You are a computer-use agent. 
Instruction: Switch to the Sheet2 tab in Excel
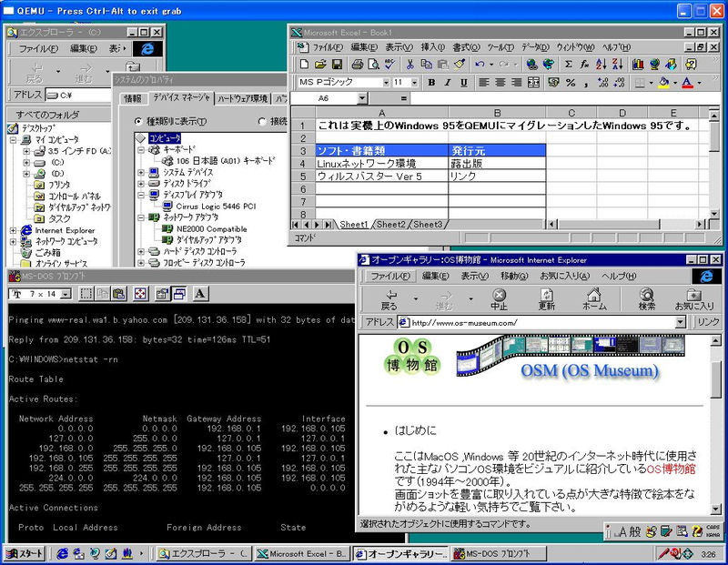[391, 224]
